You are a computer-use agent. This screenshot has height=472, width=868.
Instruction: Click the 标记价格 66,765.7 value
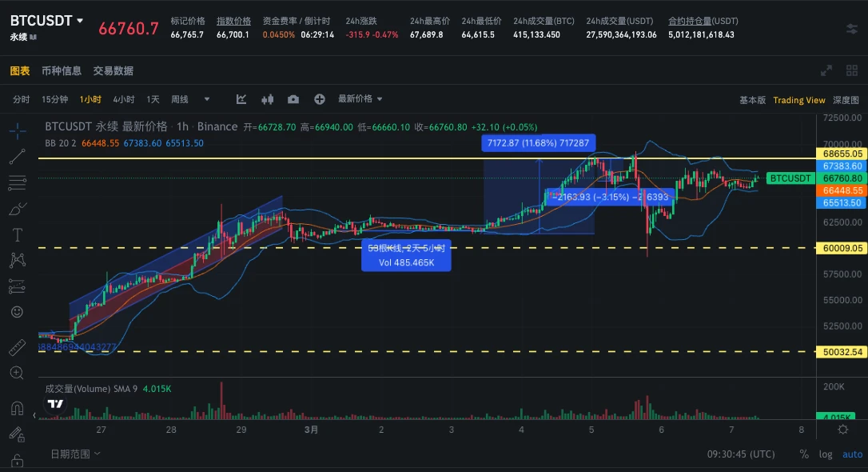coord(187,34)
